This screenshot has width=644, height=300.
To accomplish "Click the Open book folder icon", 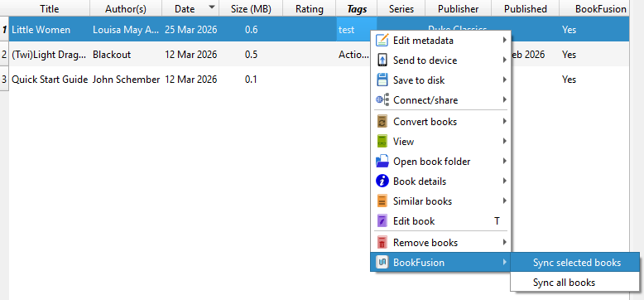I will click(382, 161).
